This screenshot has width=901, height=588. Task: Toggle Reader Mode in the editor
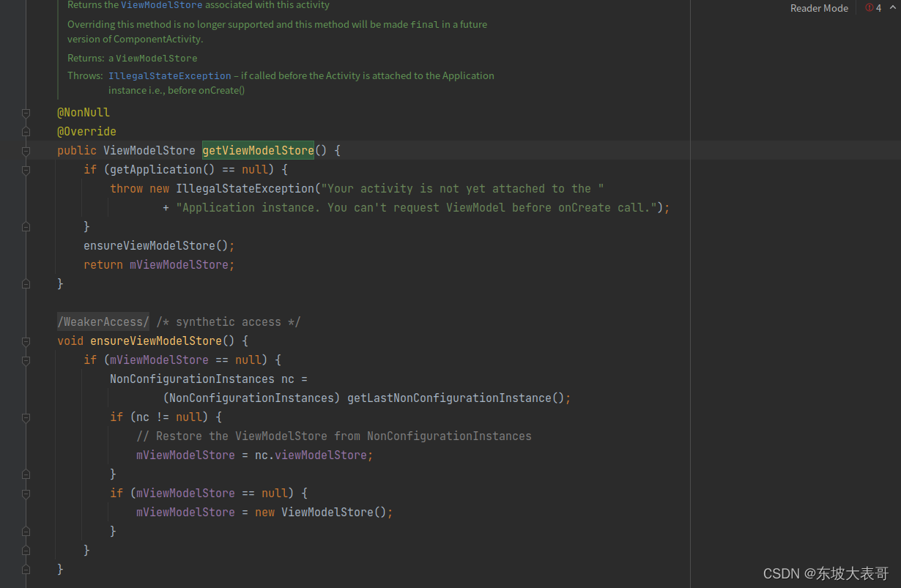click(819, 8)
